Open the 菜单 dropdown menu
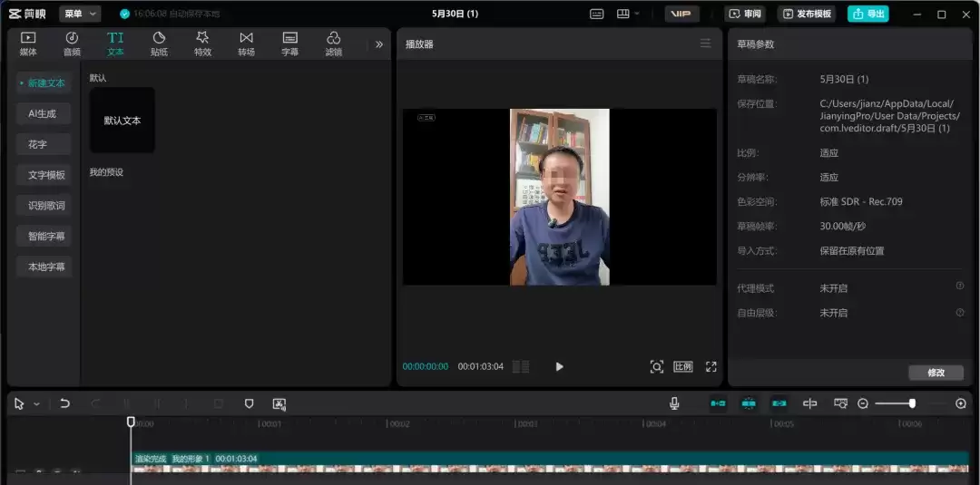Screen dimensions: 980x485 pos(80,14)
